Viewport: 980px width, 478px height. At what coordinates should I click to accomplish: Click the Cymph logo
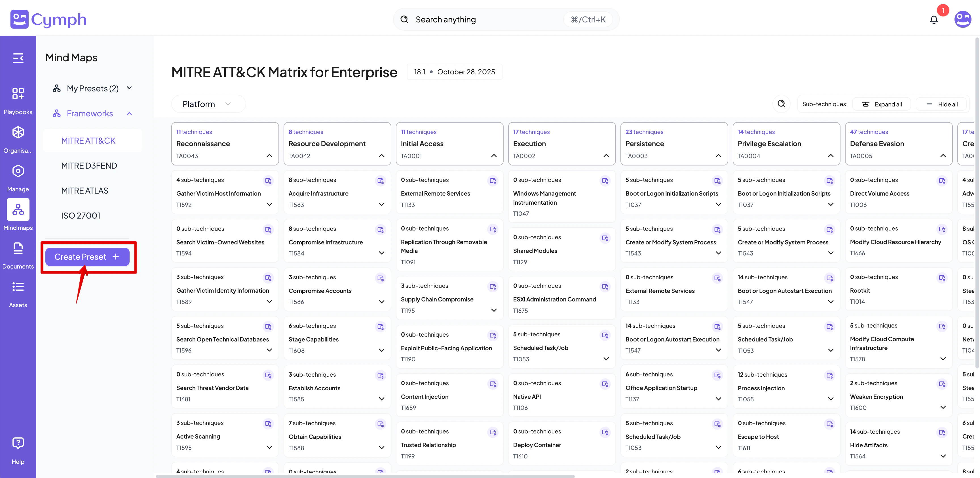point(48,19)
